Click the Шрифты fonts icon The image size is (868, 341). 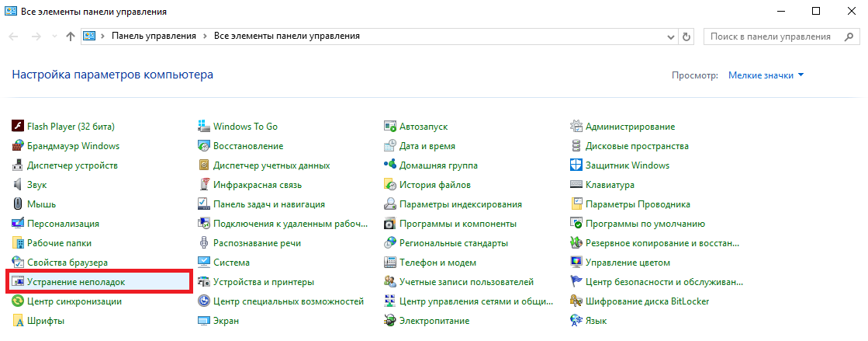tap(18, 321)
